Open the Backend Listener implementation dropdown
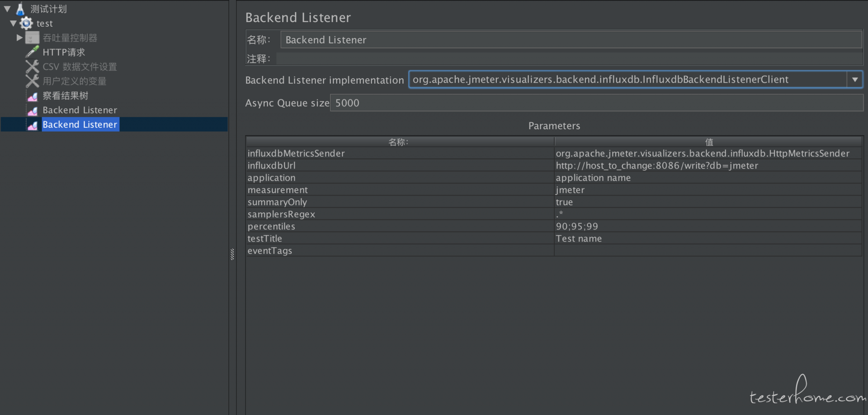Image resolution: width=868 pixels, height=415 pixels. [854, 79]
